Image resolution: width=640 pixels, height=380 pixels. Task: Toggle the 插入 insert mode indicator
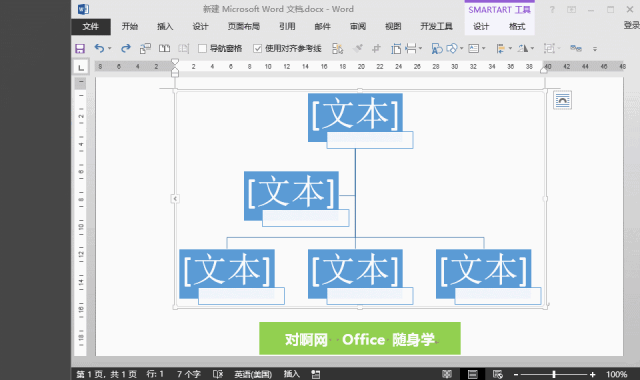[x=291, y=374]
